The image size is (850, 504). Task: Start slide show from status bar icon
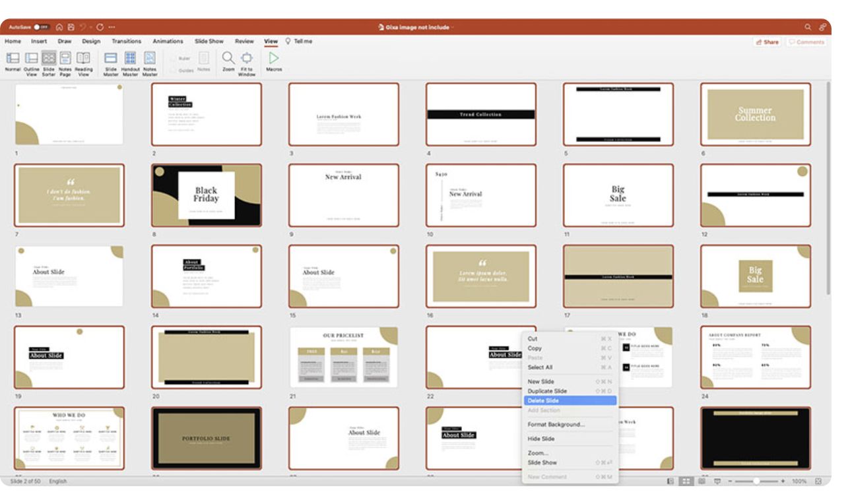tap(717, 482)
